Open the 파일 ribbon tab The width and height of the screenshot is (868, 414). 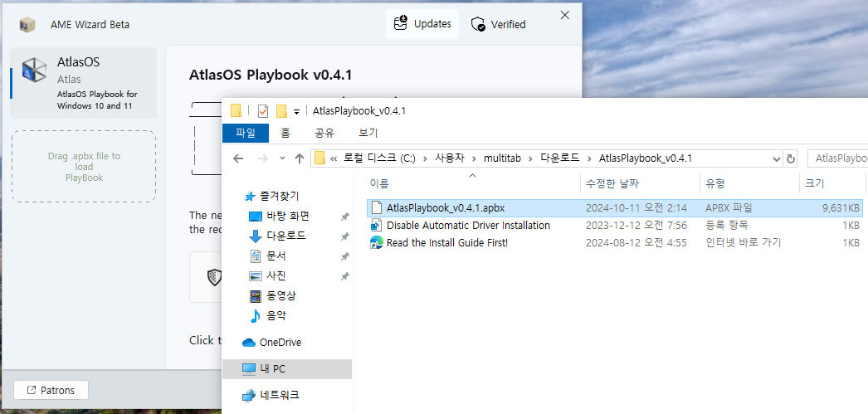pyautogui.click(x=246, y=133)
